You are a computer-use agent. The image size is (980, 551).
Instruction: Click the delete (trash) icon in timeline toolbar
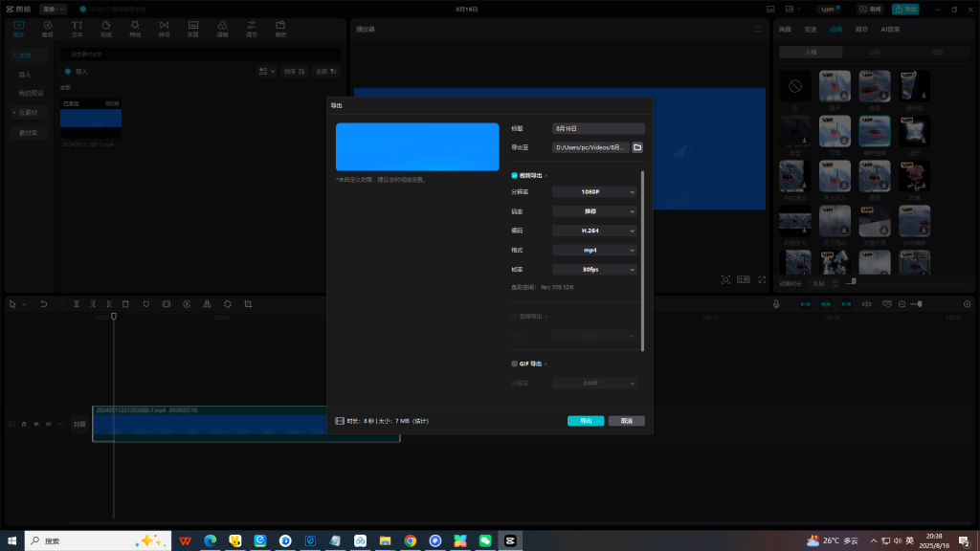[x=125, y=304]
